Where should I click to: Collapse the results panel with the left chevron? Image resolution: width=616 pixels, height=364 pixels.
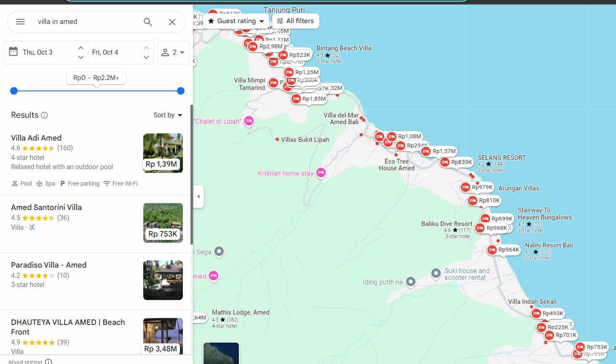coord(198,197)
